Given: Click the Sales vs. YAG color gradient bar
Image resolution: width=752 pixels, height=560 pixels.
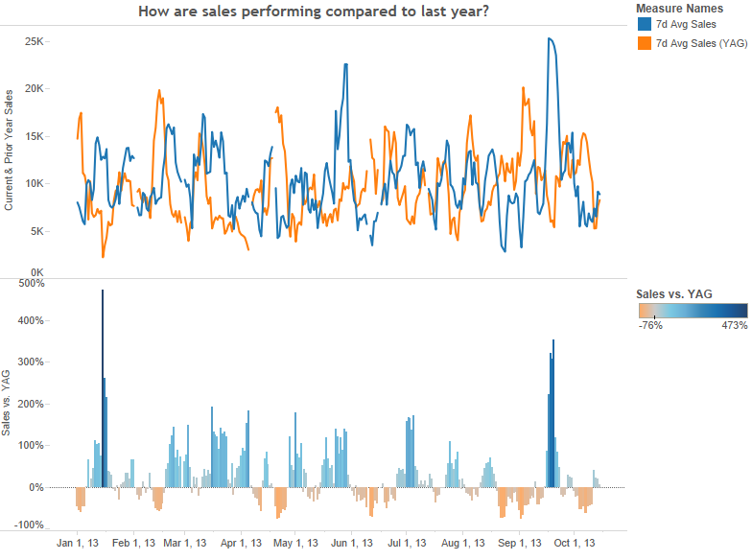Looking at the screenshot, I should (692, 310).
